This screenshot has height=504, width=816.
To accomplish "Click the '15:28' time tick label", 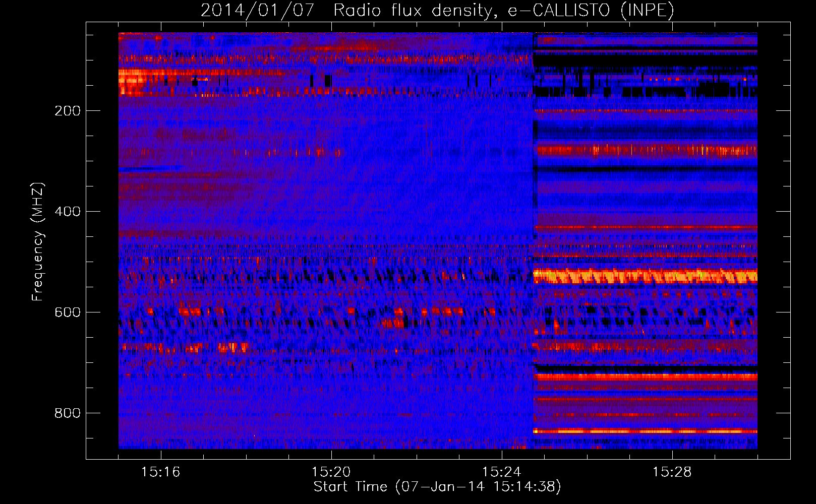I will point(672,472).
